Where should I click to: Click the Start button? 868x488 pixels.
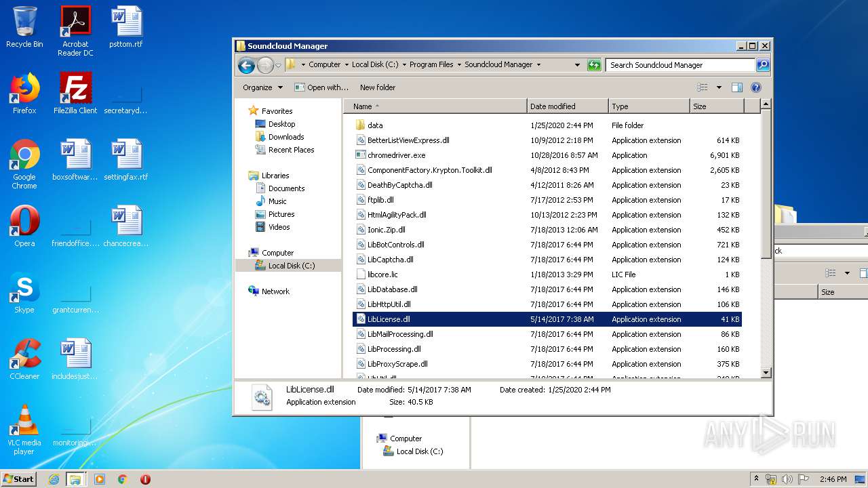18,479
